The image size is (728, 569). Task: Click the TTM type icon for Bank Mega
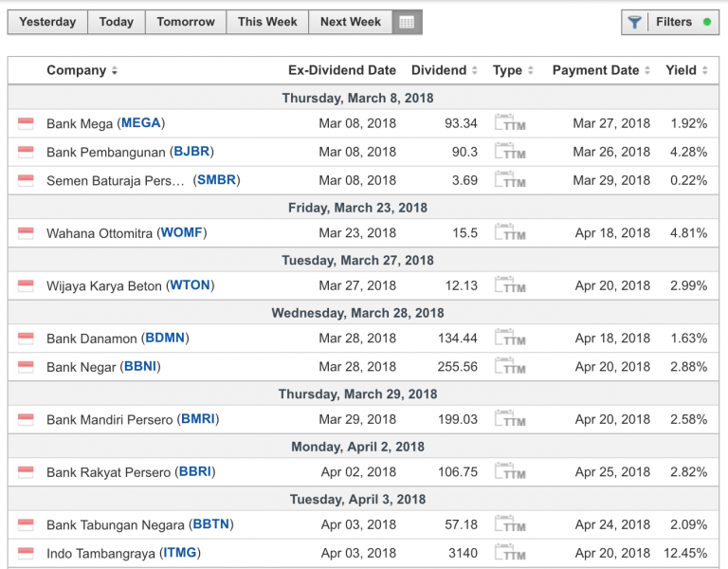(510, 122)
